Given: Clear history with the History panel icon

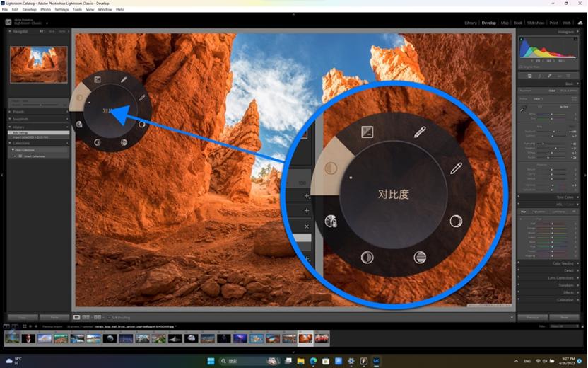Looking at the screenshot, I should point(66,127).
